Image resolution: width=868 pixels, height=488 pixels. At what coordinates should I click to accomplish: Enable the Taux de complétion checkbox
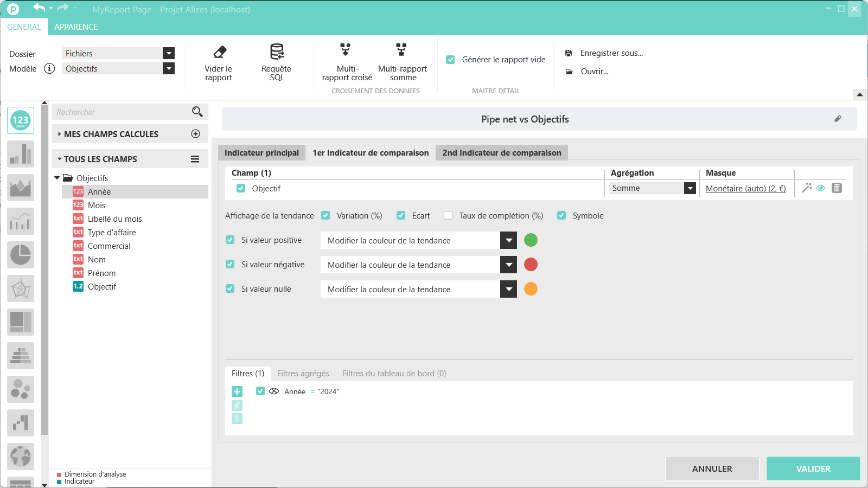click(x=448, y=215)
